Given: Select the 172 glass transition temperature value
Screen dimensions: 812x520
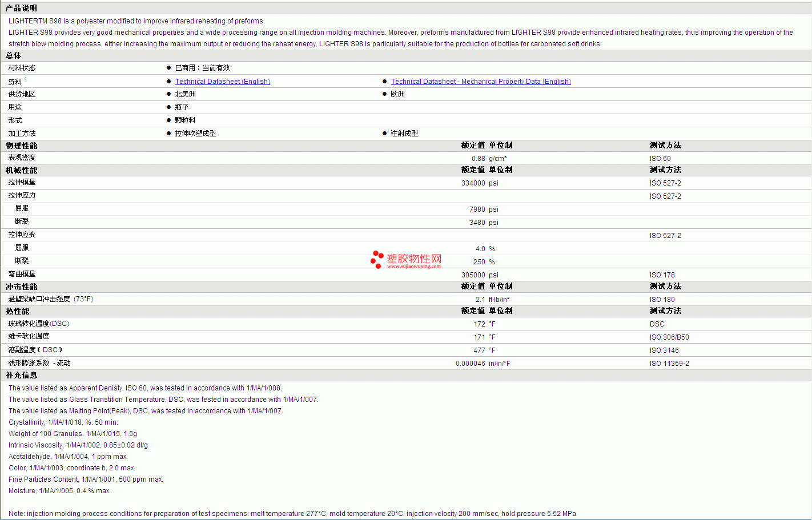Looking at the screenshot, I should [x=479, y=324].
